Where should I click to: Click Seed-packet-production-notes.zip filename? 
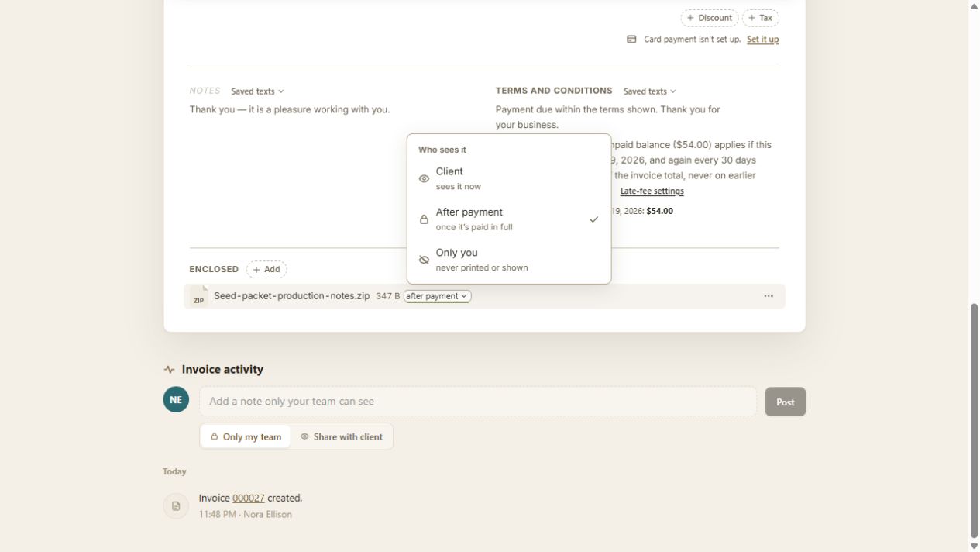coord(292,296)
